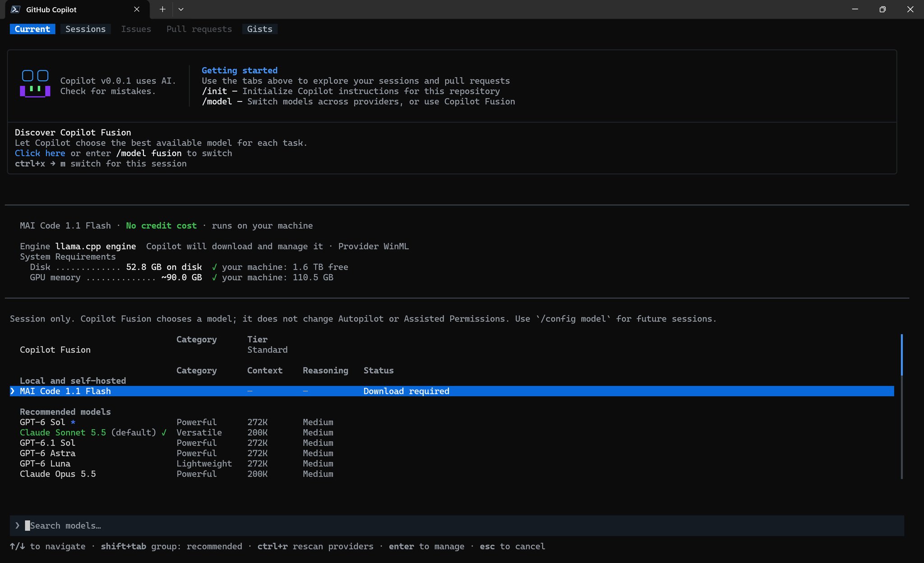Click the '/model' command text
Viewport: 924px width, 563px height.
click(217, 102)
